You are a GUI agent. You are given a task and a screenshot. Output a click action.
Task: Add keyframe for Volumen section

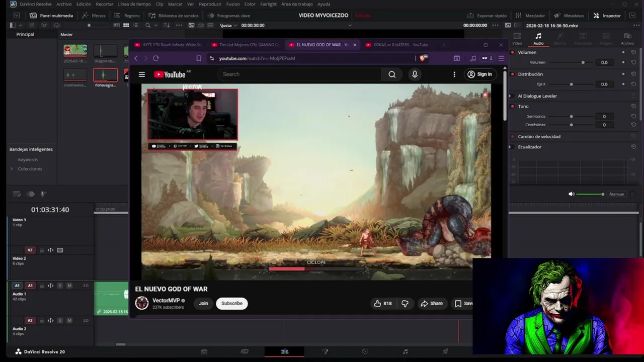click(x=623, y=52)
